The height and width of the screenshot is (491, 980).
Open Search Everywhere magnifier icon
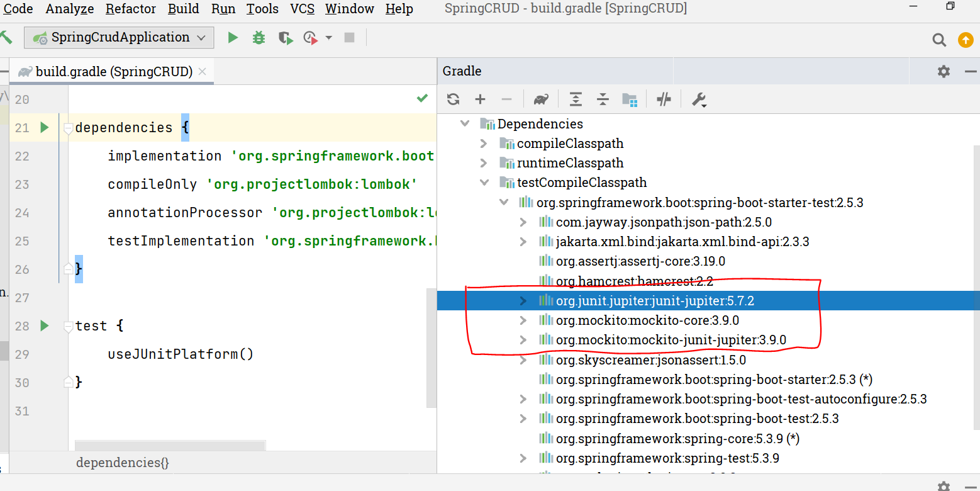(939, 40)
